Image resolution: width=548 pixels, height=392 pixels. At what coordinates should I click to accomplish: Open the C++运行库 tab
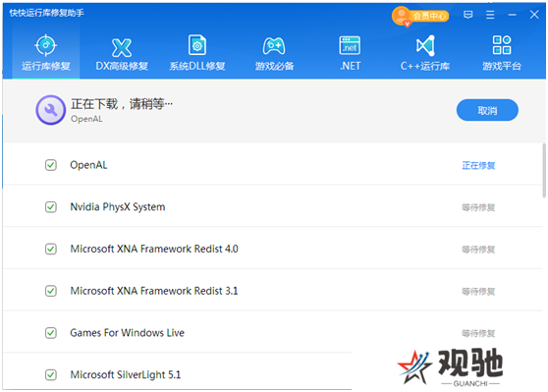pyautogui.click(x=425, y=52)
